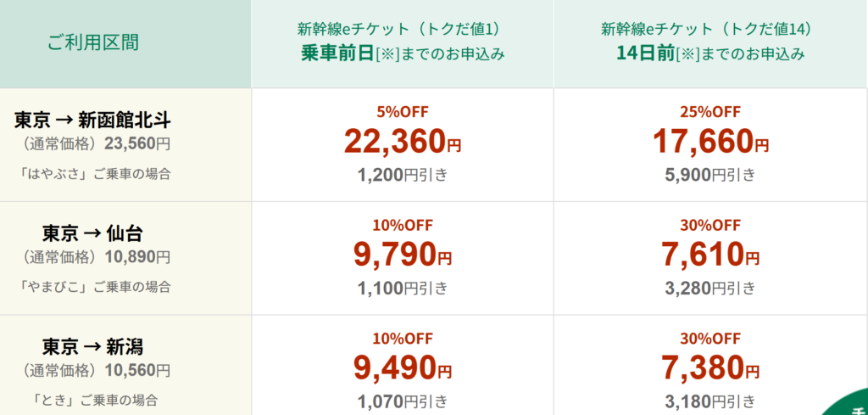Select the 7,380円 price
The width and height of the screenshot is (868, 415).
pos(710,368)
